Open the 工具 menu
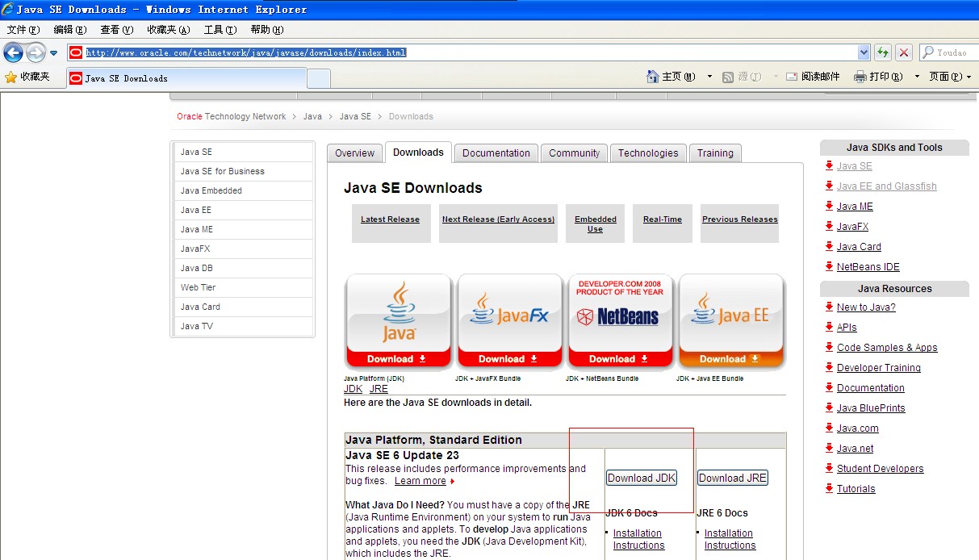Viewport: 979px width, 560px height. click(x=220, y=30)
